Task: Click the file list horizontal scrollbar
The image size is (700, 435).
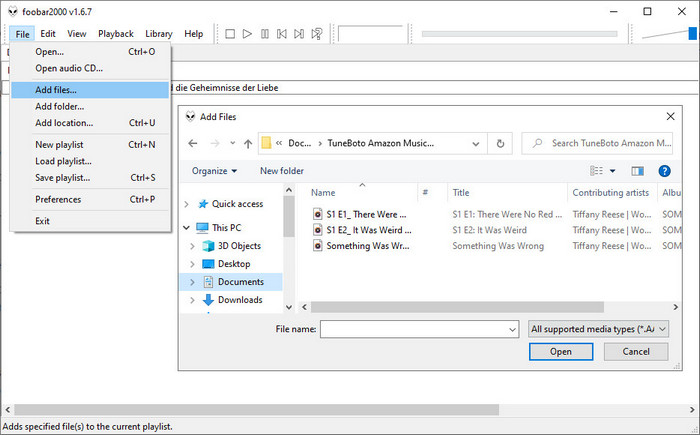Action: click(457, 307)
